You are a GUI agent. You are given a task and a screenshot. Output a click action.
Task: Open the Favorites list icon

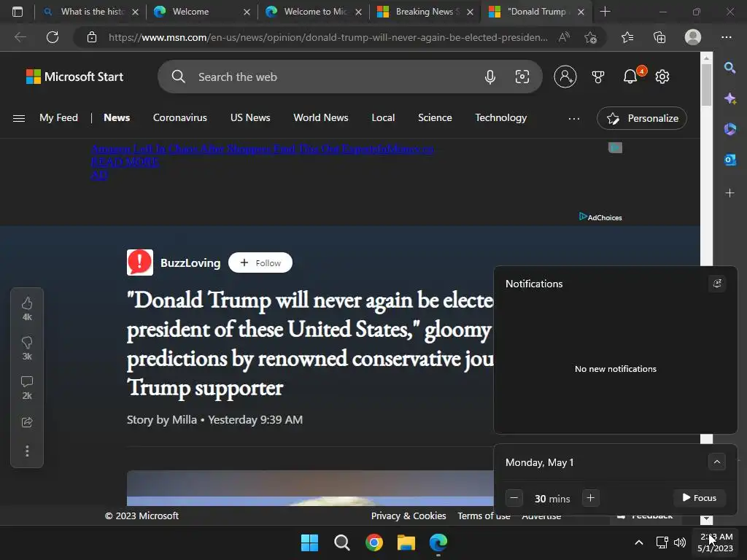click(627, 37)
